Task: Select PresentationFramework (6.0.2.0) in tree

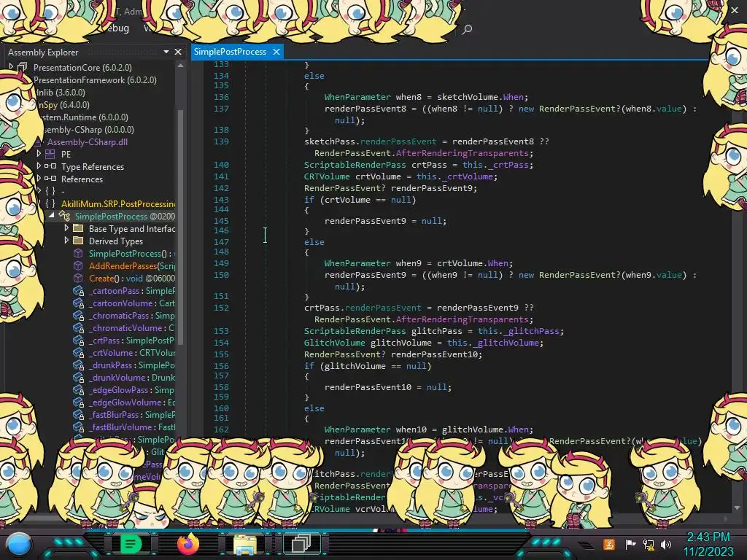Action: pos(95,80)
